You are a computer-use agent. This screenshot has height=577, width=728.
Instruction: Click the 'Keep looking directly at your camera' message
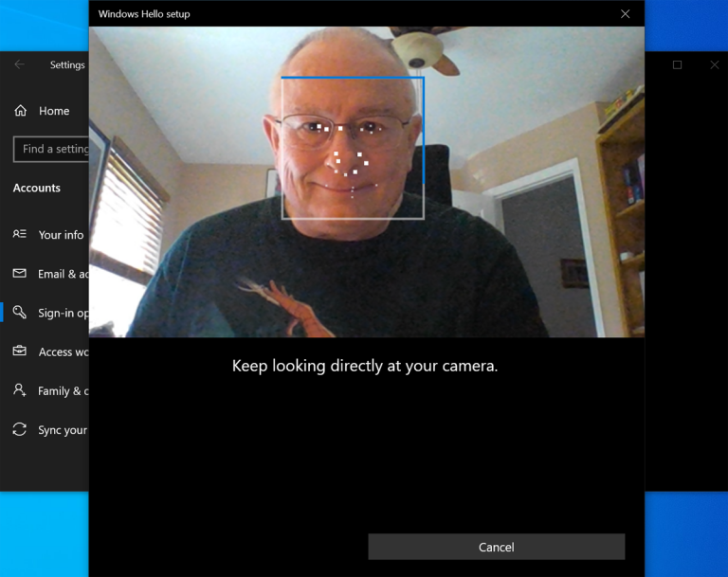pyautogui.click(x=364, y=366)
